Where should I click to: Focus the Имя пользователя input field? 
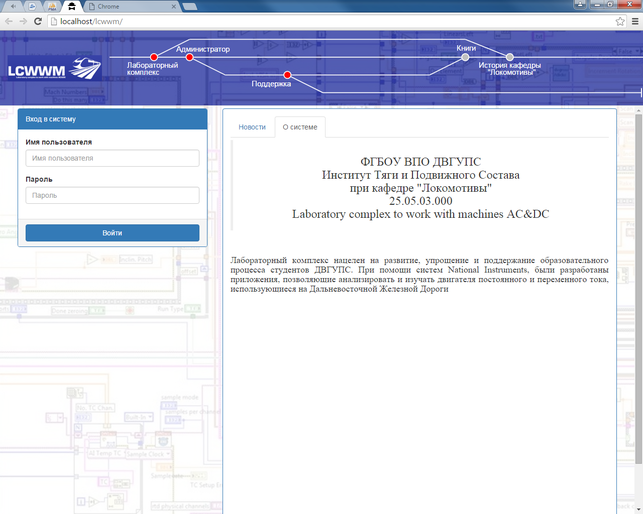112,158
